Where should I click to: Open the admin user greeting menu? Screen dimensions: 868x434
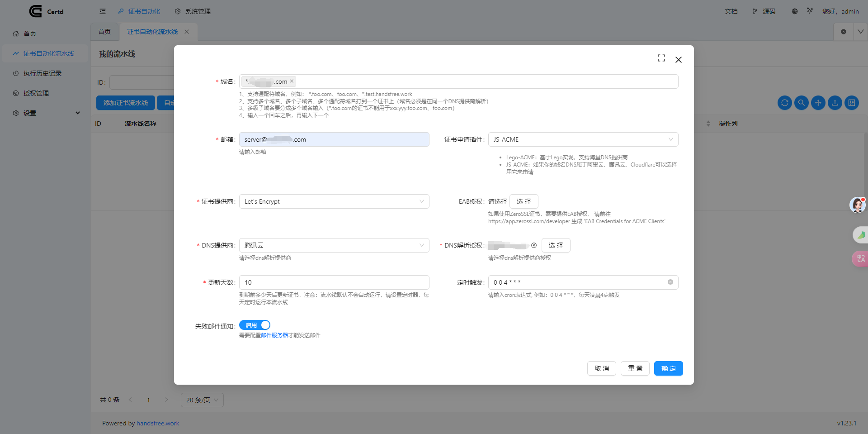[840, 11]
